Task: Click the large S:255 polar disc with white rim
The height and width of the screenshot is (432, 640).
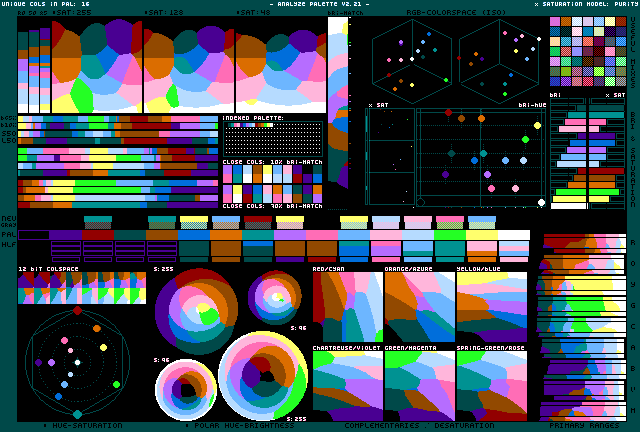Action: click(264, 376)
